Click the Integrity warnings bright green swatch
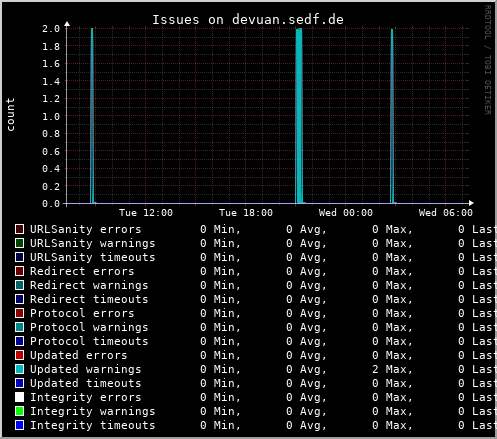This screenshot has width=497, height=439. [19, 411]
